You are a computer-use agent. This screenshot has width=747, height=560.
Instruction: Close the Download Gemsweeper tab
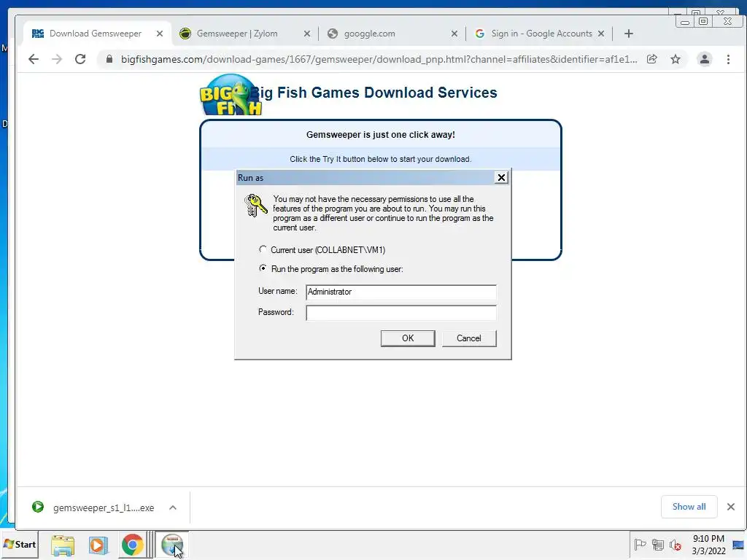(x=160, y=34)
